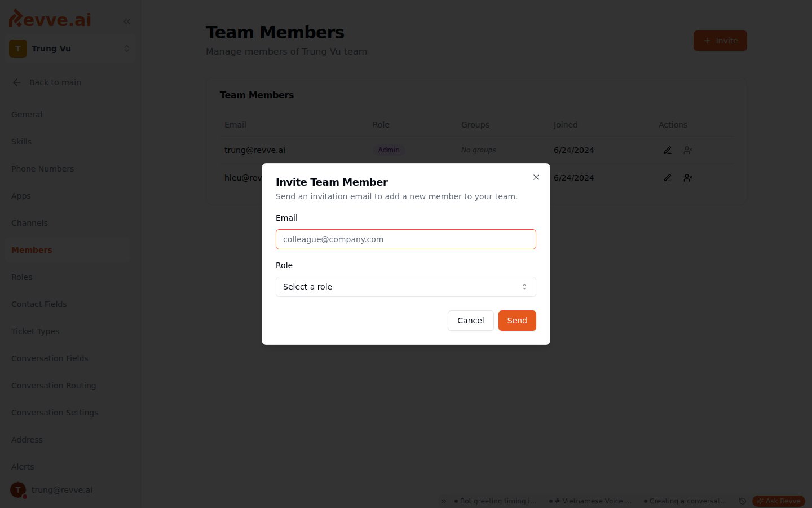Image resolution: width=812 pixels, height=508 pixels.
Task: Click edit pencil icon for hieu row
Action: pos(668,178)
